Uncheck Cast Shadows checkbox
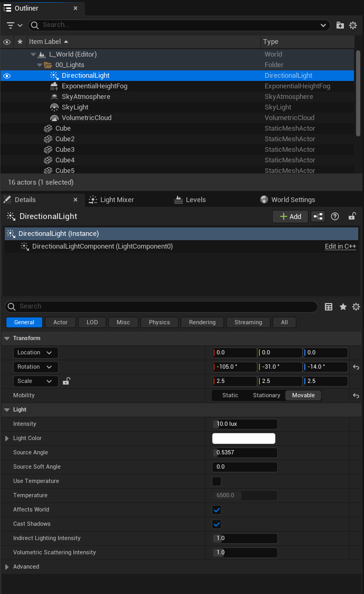The image size is (364, 594). click(217, 524)
